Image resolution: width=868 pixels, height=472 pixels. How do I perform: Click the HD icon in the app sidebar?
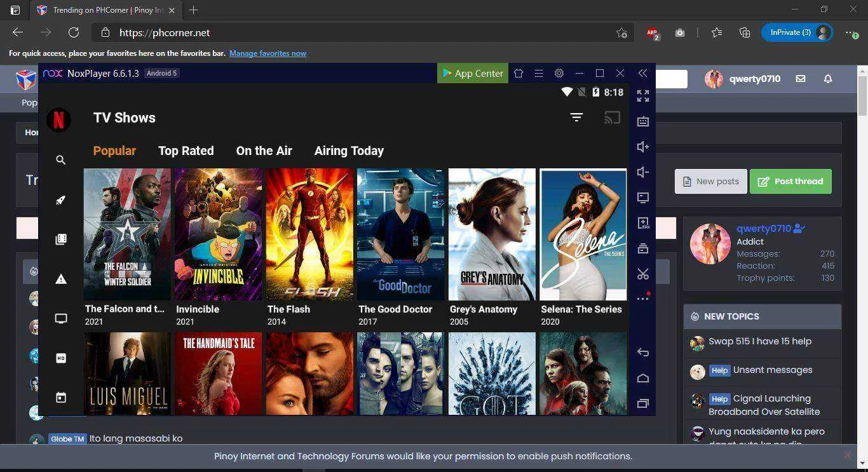pos(61,358)
